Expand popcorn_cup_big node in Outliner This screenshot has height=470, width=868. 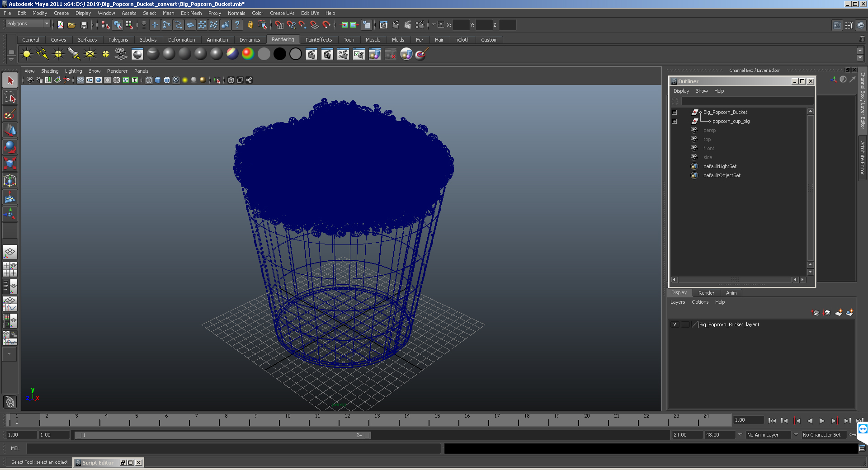click(674, 121)
